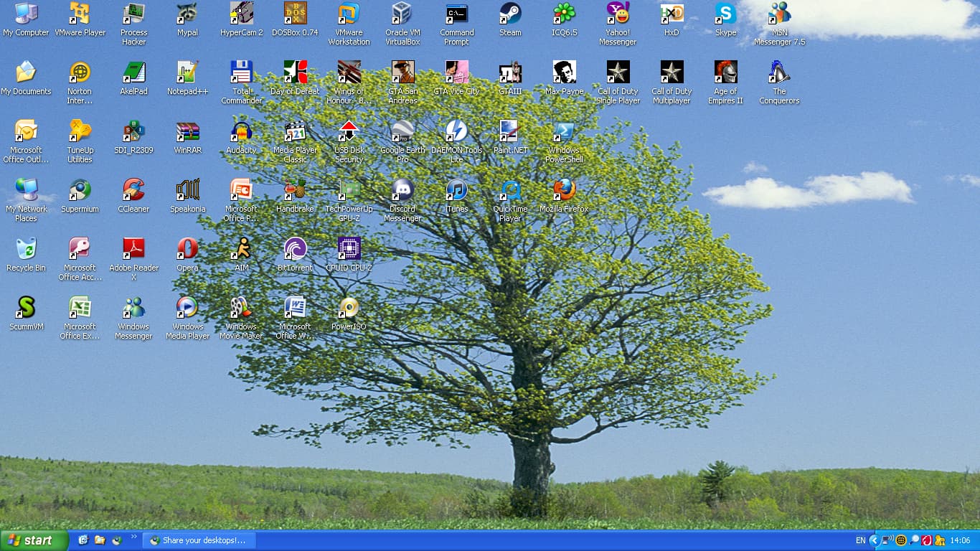
Task: Click the BitTorrent desktop icon
Action: (x=295, y=249)
